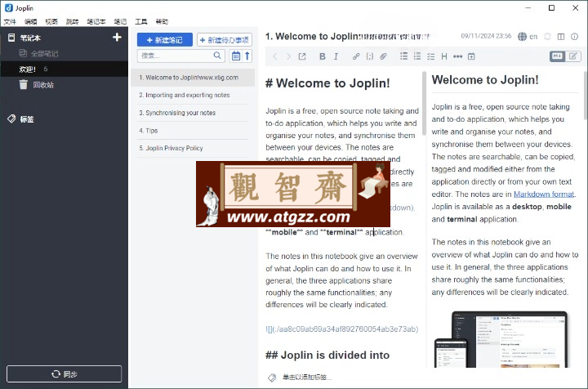Toggle the editor layout columns icon
The image size is (588, 389).
(x=561, y=37)
